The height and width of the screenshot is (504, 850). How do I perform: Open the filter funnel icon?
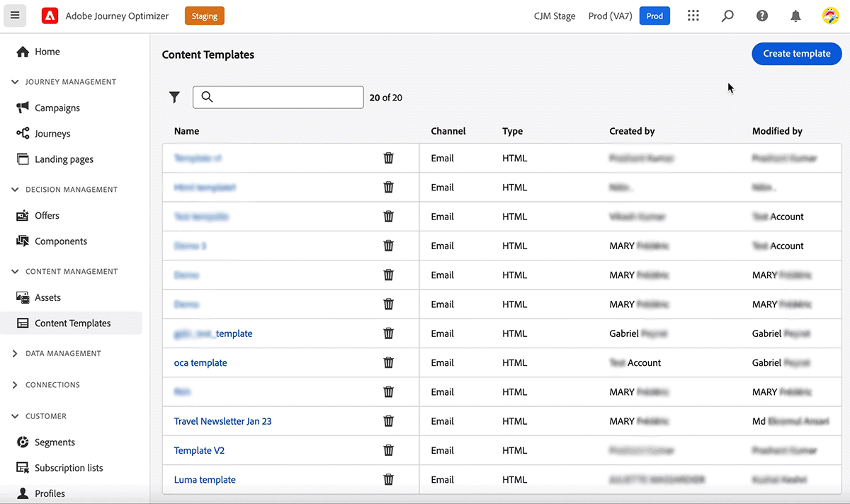click(174, 98)
